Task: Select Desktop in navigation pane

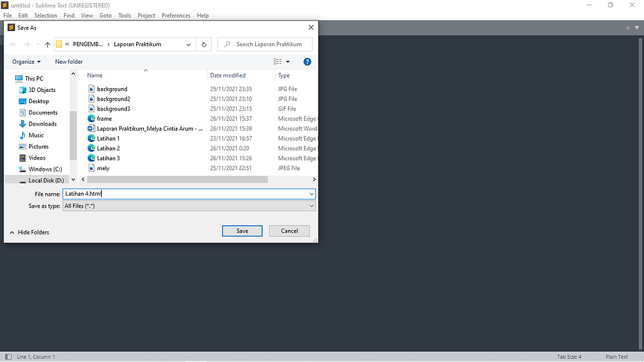Action: (x=39, y=101)
